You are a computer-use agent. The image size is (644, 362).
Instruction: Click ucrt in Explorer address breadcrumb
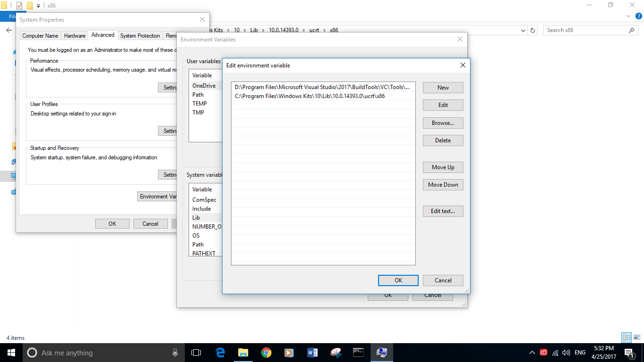pyautogui.click(x=314, y=30)
